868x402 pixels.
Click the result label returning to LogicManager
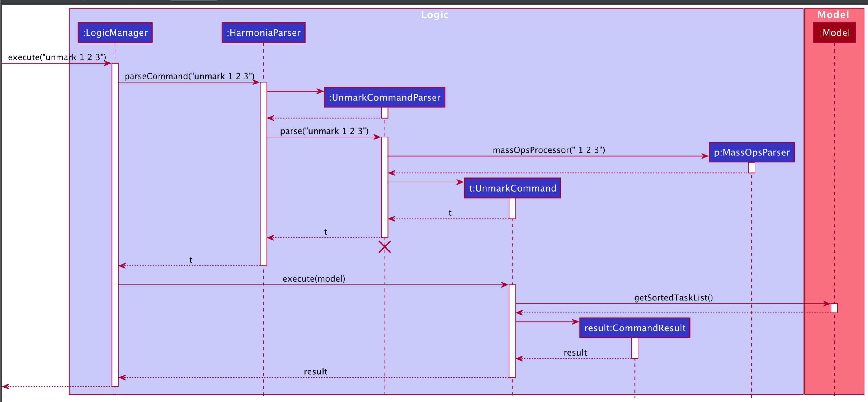click(x=315, y=371)
